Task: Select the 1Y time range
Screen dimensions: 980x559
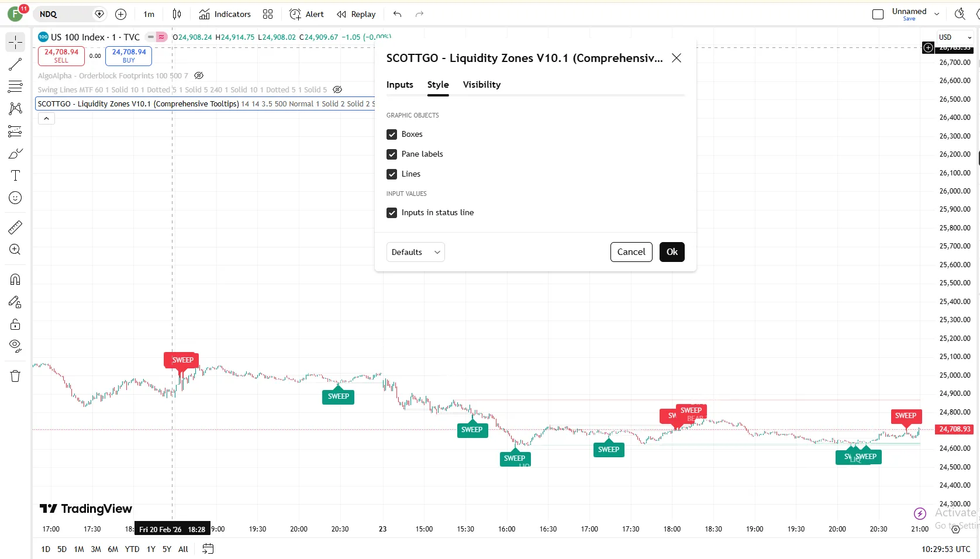Action: [151, 549]
